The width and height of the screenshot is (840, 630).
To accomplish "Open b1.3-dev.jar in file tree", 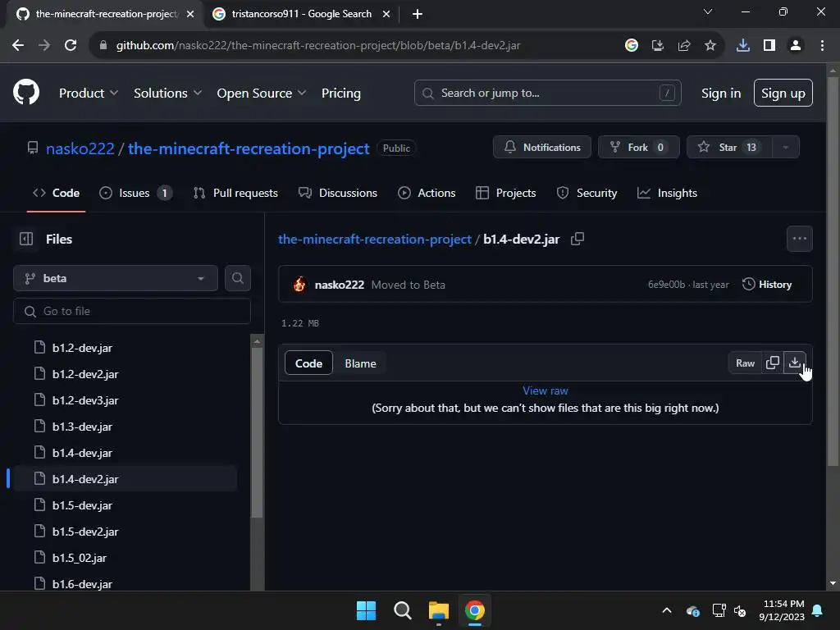I will tap(126, 427).
